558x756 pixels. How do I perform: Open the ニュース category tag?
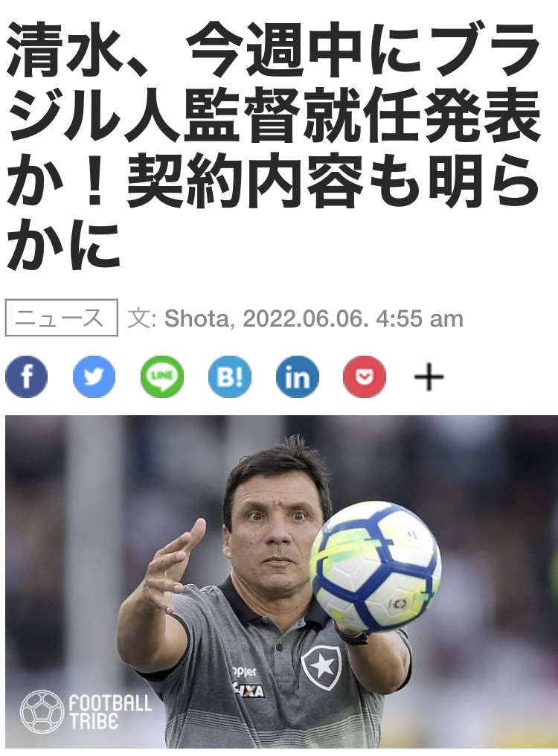(x=61, y=318)
